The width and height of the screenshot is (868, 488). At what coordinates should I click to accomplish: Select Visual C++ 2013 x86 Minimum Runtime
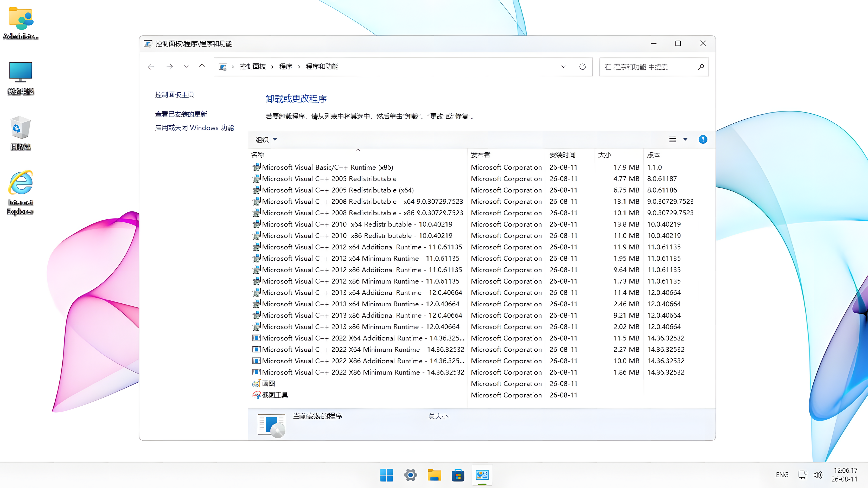tap(473, 327)
